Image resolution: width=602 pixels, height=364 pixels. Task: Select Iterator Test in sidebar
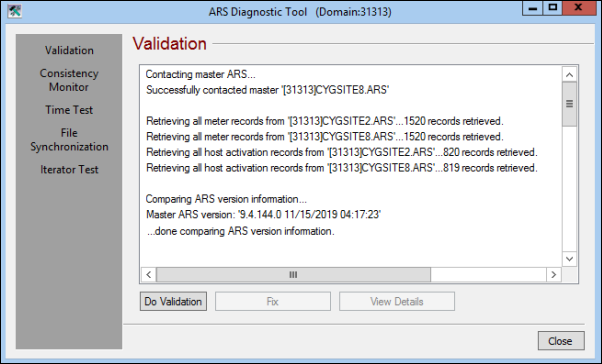coord(69,169)
